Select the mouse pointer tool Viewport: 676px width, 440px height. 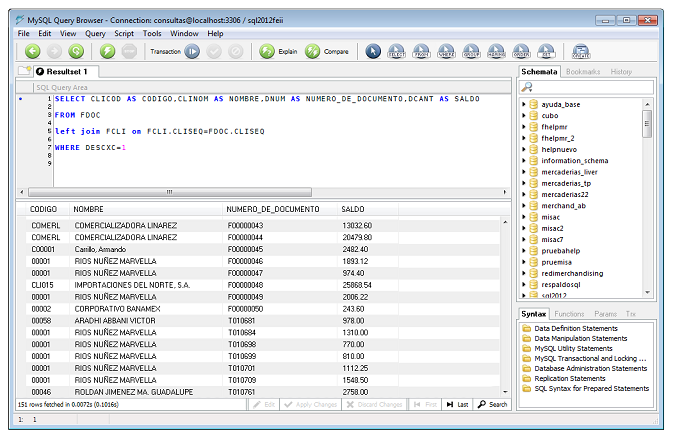[x=373, y=51]
